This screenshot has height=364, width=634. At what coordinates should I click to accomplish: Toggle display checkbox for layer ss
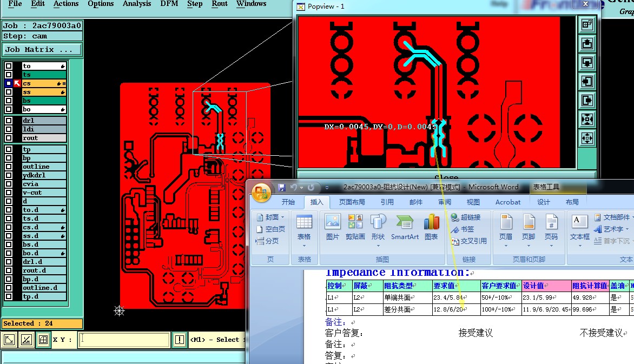tap(9, 92)
